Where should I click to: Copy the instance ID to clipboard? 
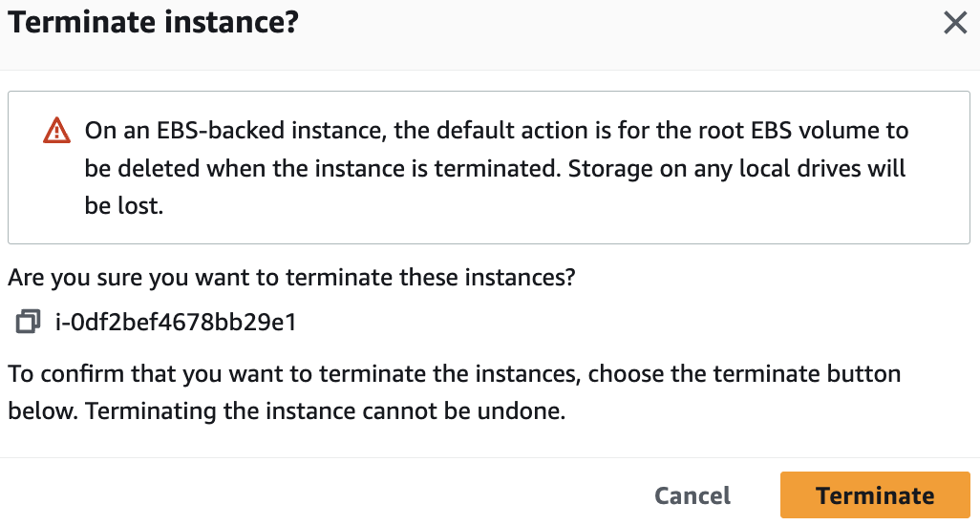pos(28,322)
